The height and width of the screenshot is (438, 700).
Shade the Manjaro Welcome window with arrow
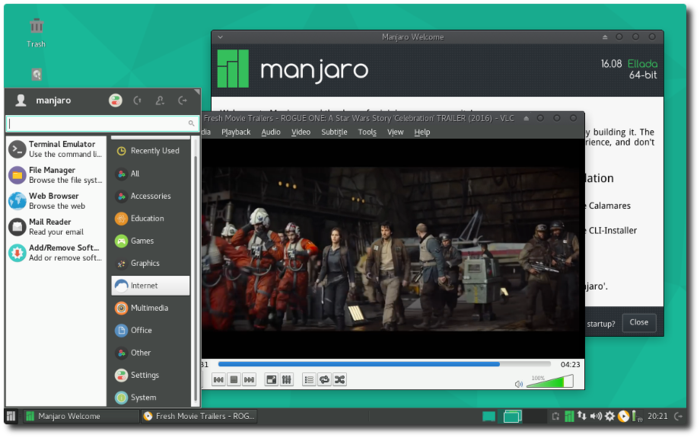pos(605,37)
